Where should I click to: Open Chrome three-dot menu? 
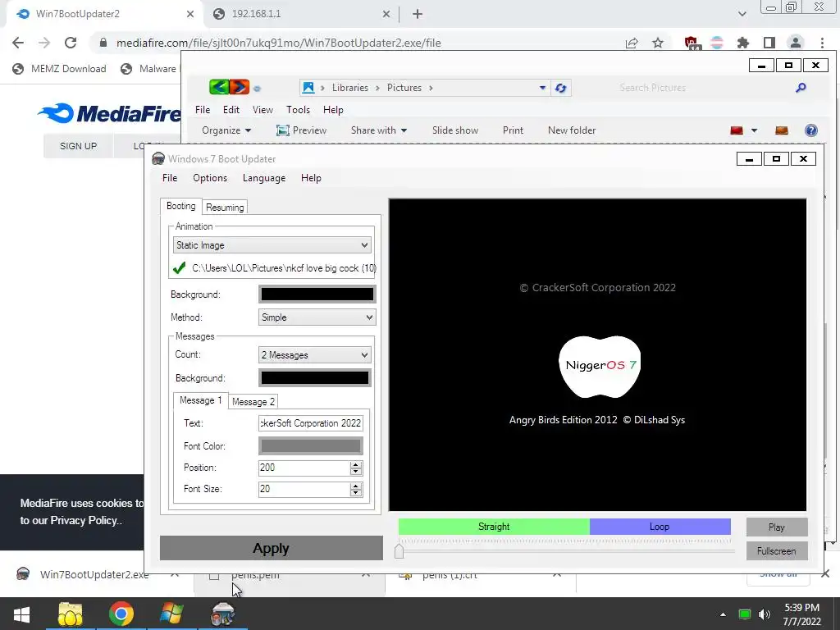(822, 43)
